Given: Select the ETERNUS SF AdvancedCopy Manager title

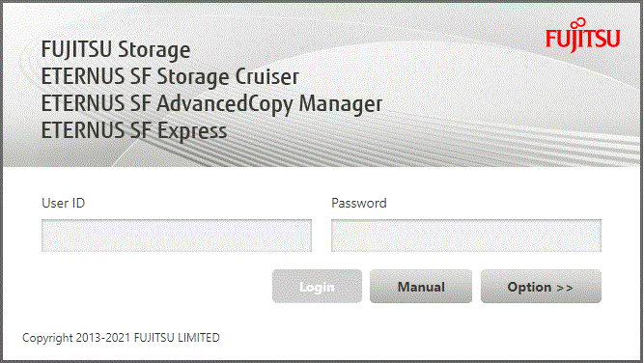Looking at the screenshot, I should pyautogui.click(x=211, y=104).
